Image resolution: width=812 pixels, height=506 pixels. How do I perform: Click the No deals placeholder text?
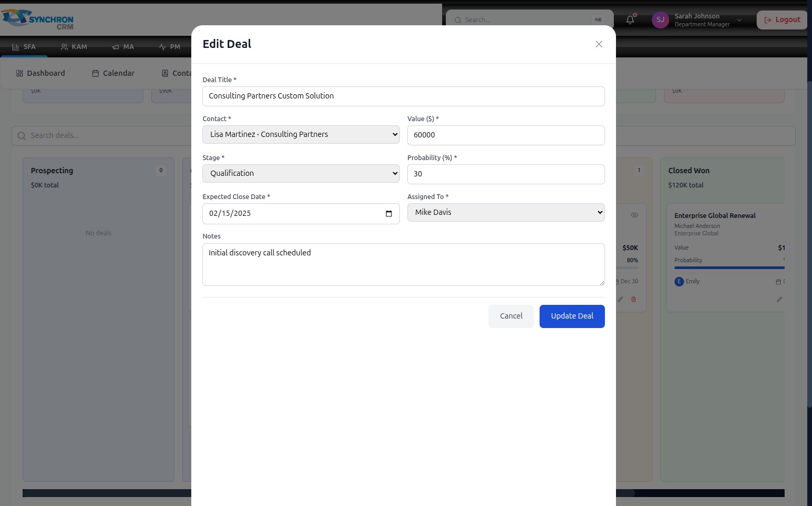pyautogui.click(x=99, y=233)
